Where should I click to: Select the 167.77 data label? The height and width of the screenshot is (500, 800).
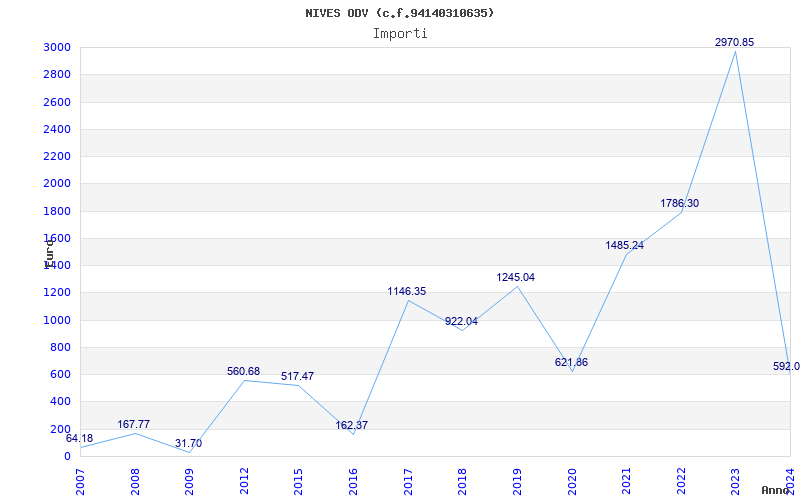point(134,424)
